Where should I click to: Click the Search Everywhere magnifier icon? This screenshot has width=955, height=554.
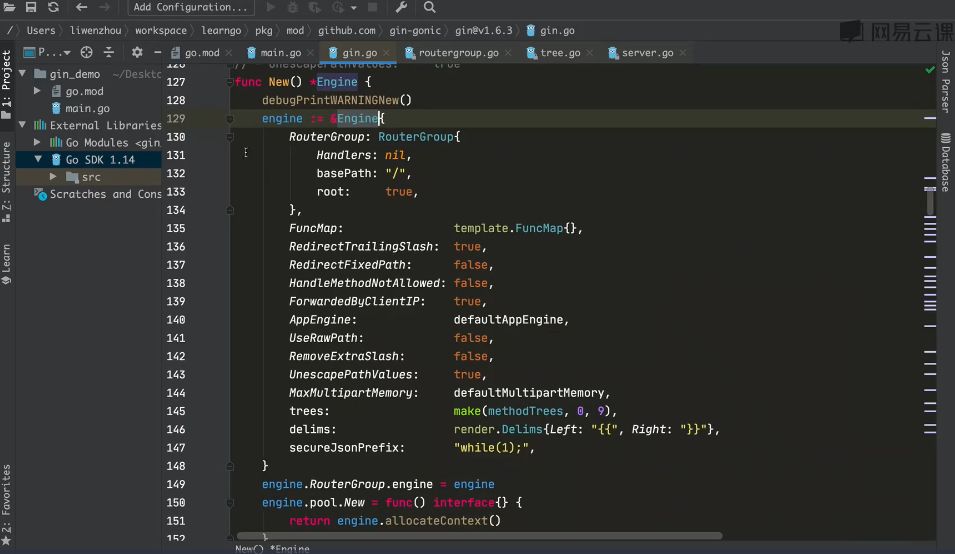pos(429,7)
